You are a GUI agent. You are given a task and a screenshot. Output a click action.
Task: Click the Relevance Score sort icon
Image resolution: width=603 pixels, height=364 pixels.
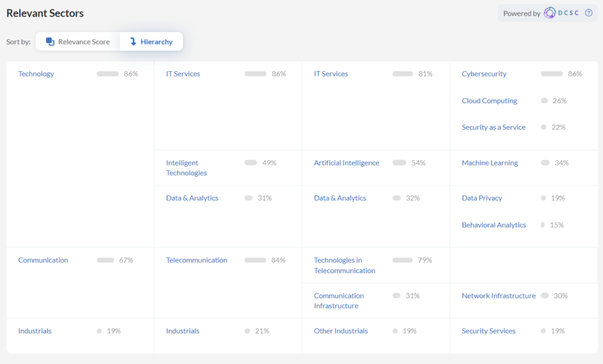click(x=50, y=42)
